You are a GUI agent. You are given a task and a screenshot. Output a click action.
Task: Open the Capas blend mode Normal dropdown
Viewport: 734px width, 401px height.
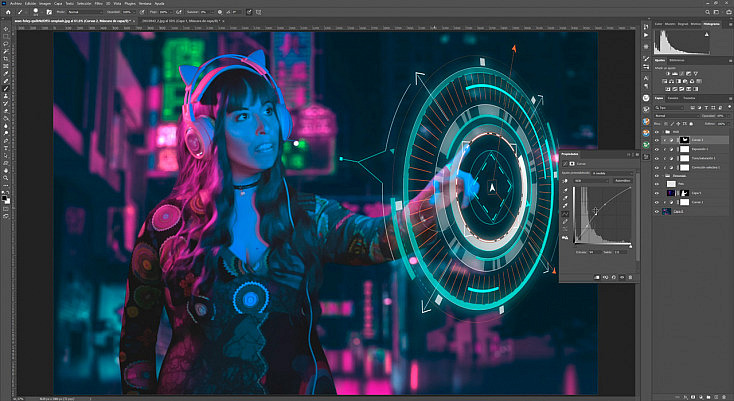[x=677, y=116]
